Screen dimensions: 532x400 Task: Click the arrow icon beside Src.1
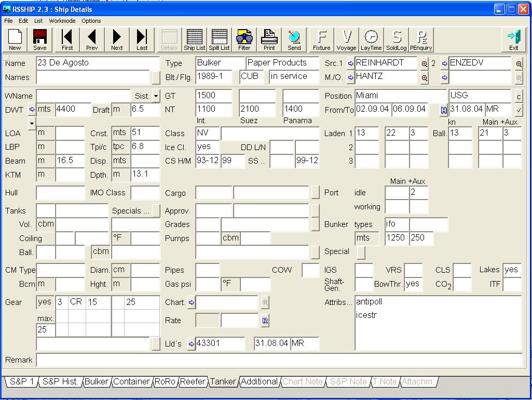point(350,63)
